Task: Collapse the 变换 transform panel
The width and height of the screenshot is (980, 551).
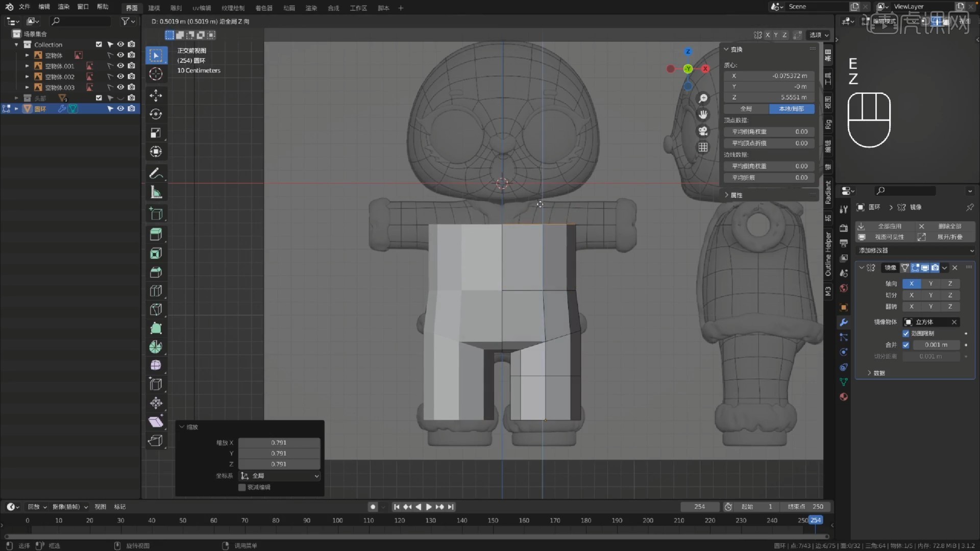Action: [x=726, y=49]
